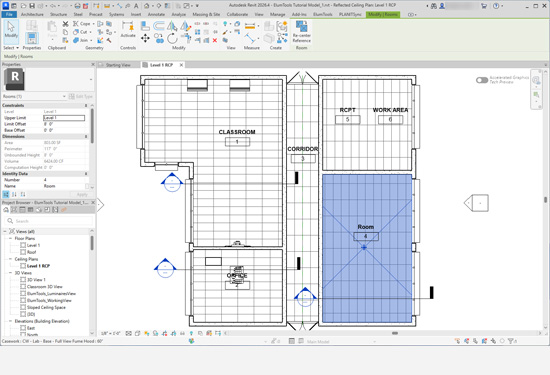The width and height of the screenshot is (550, 375).
Task: Collapse the 3D Views tree node
Action: coord(11,273)
